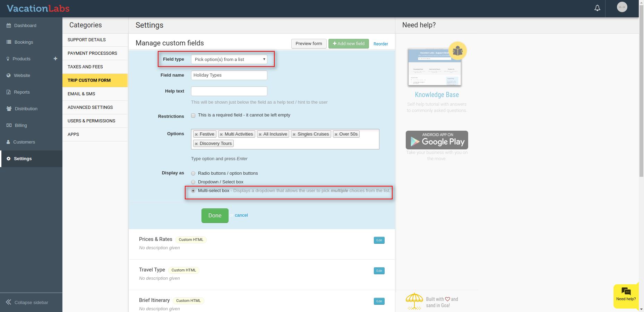Viewport: 644px width, 312px height.
Task: Remove the Over 50s option tag
Action: pos(336,135)
